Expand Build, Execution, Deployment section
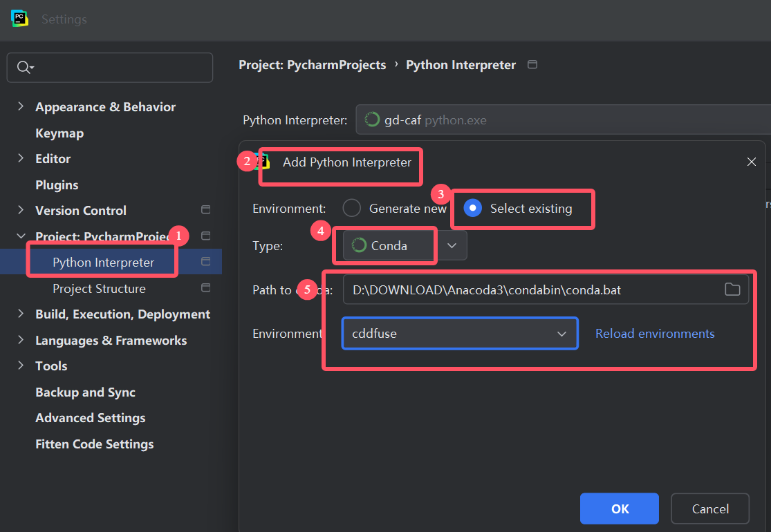Image resolution: width=771 pixels, height=532 pixels. 21,314
